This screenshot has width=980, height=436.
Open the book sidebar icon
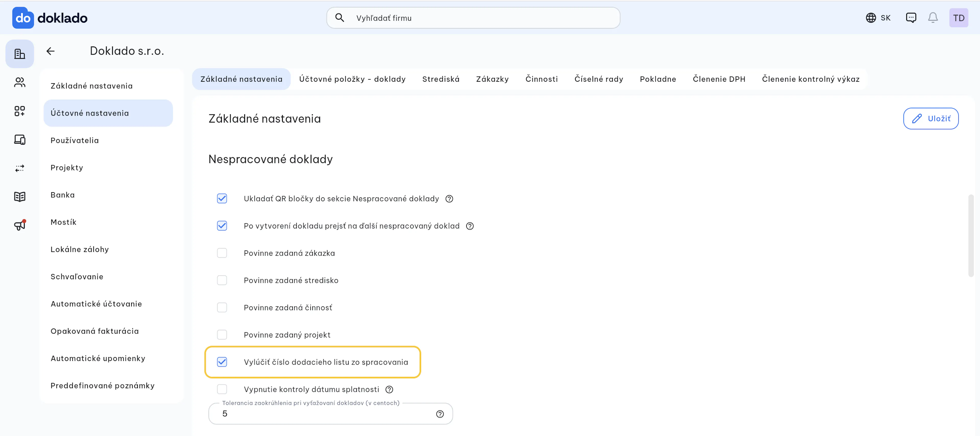tap(20, 197)
